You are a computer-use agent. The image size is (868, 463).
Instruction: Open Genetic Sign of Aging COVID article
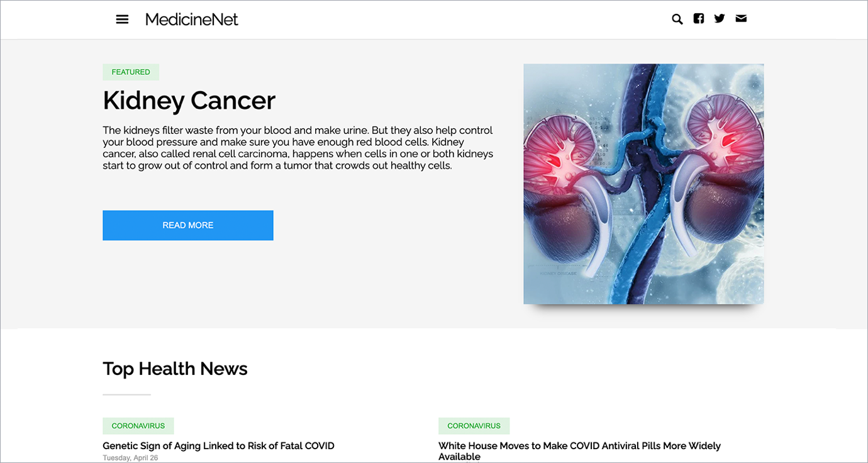(218, 446)
